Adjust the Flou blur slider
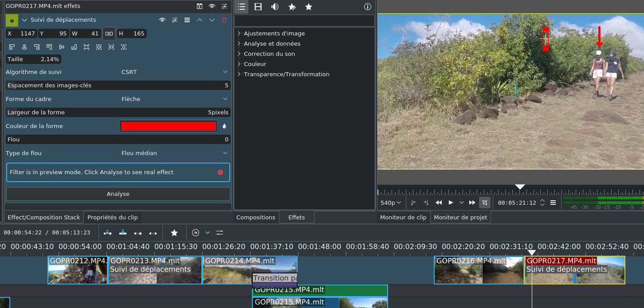Viewport: 644px width, 308px height. pyautogui.click(x=118, y=140)
